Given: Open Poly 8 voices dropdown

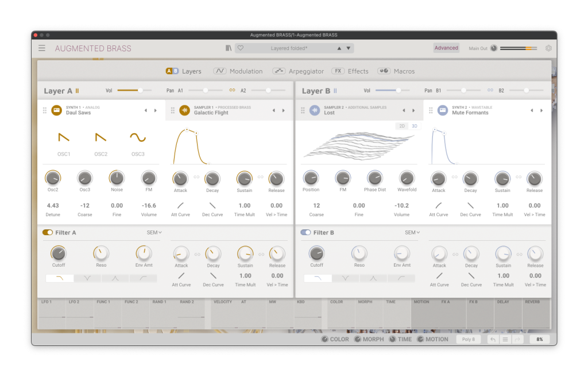Looking at the screenshot, I should pos(469,340).
